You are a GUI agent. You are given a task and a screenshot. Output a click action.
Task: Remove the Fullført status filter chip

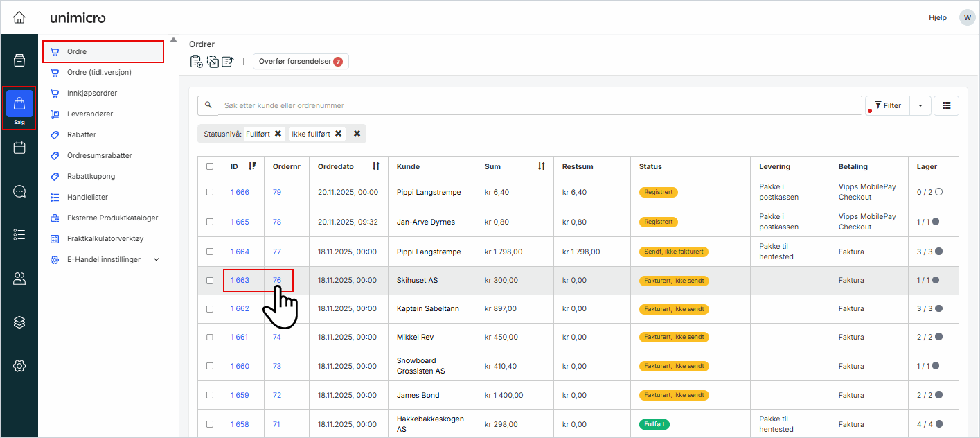(278, 134)
